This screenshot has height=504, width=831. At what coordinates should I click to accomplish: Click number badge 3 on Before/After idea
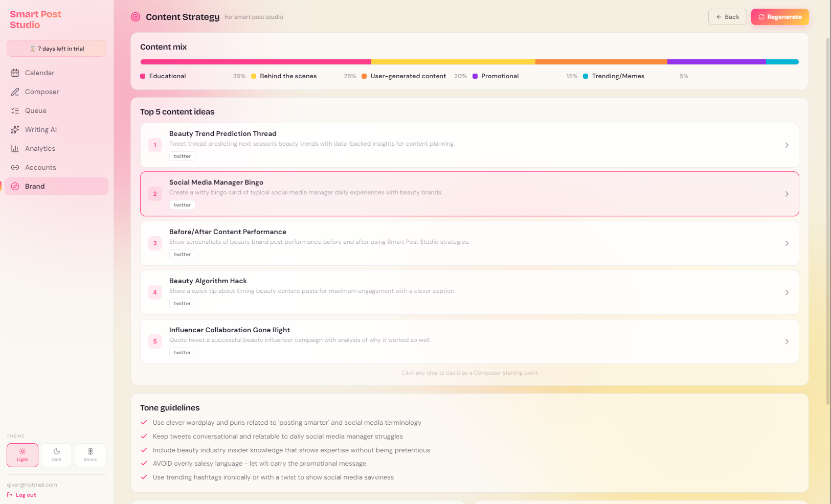tap(155, 243)
